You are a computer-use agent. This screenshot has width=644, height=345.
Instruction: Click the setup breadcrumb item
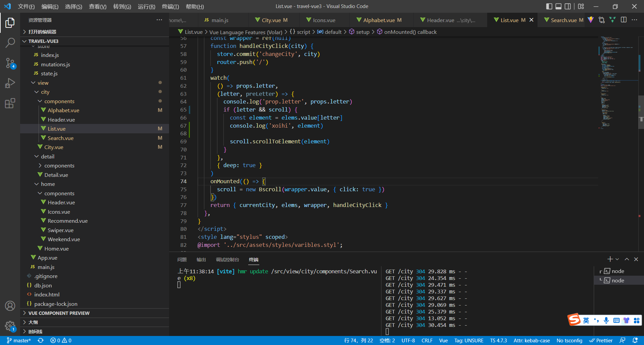click(359, 32)
